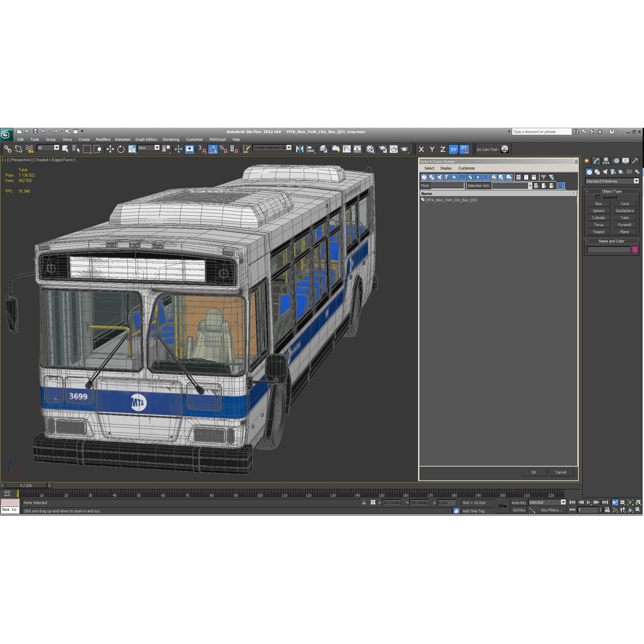This screenshot has height=644, width=644.
Task: Open the MAXScript menu
Action: tap(217, 139)
